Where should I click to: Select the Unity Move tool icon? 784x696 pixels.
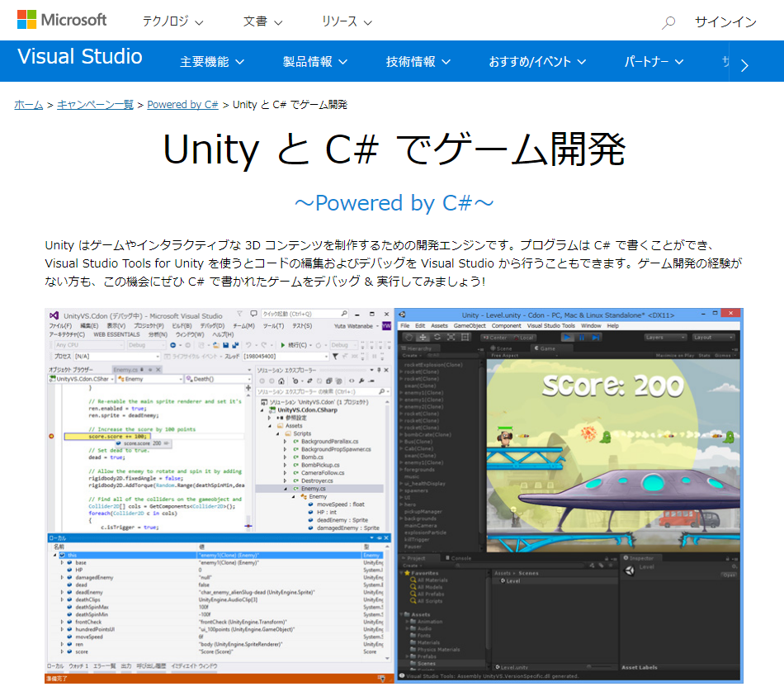(x=423, y=337)
